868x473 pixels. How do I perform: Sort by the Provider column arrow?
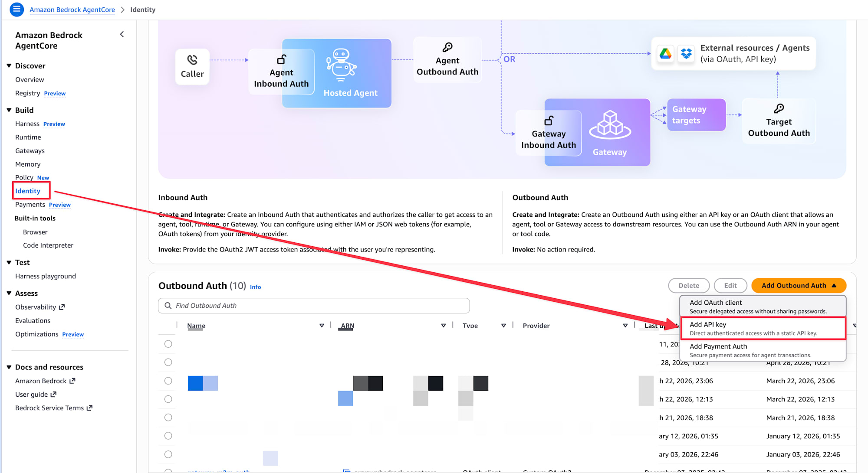tap(625, 325)
